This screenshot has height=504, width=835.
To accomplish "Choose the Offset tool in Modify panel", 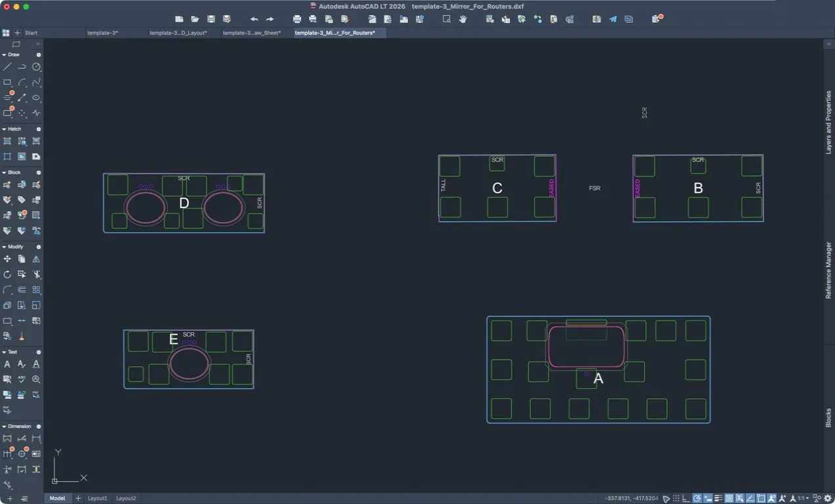I will coord(22,290).
